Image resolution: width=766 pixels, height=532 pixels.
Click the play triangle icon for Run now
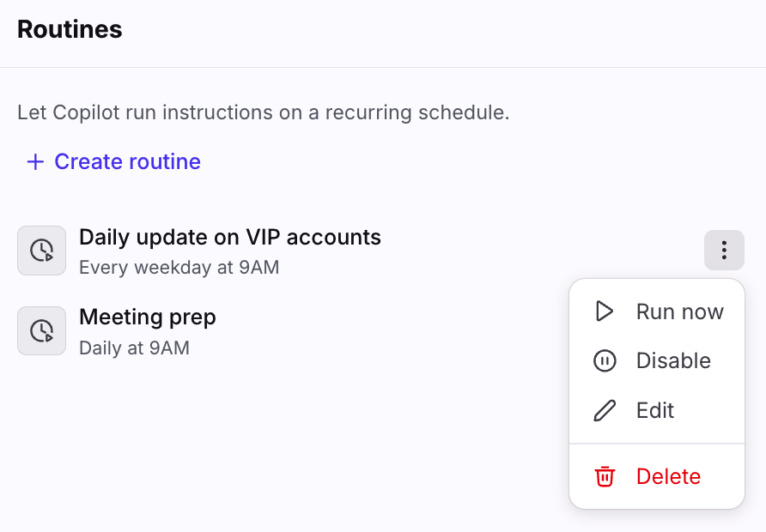[x=605, y=311]
